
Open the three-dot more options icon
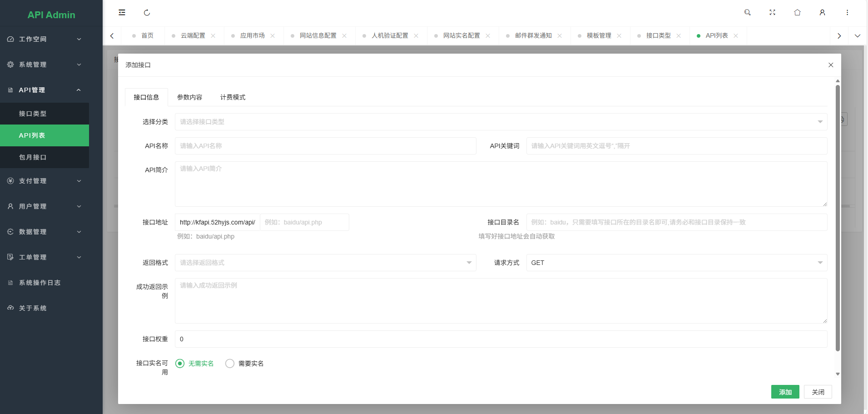click(x=847, y=12)
